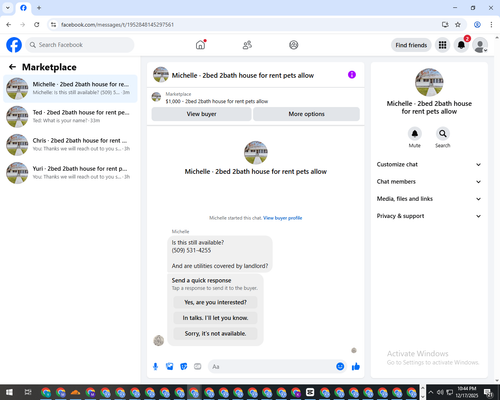
Task: Go back using the Marketplace back arrow
Action: 12,67
